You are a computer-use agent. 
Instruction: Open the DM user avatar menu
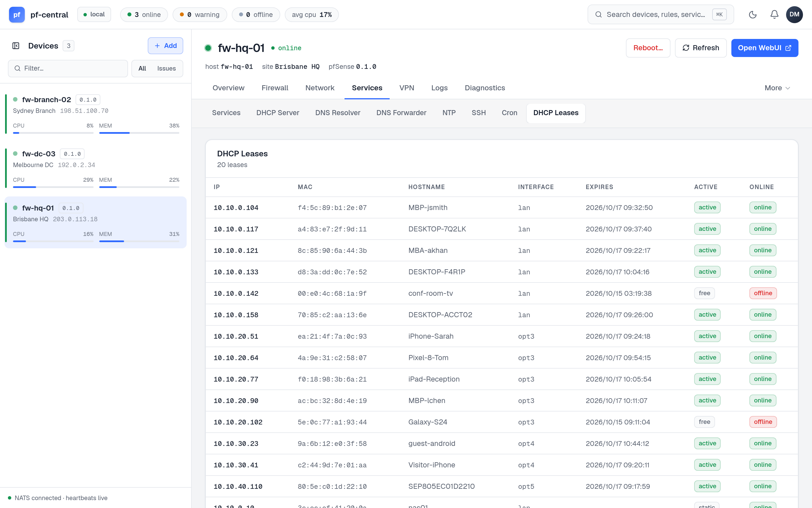[794, 14]
